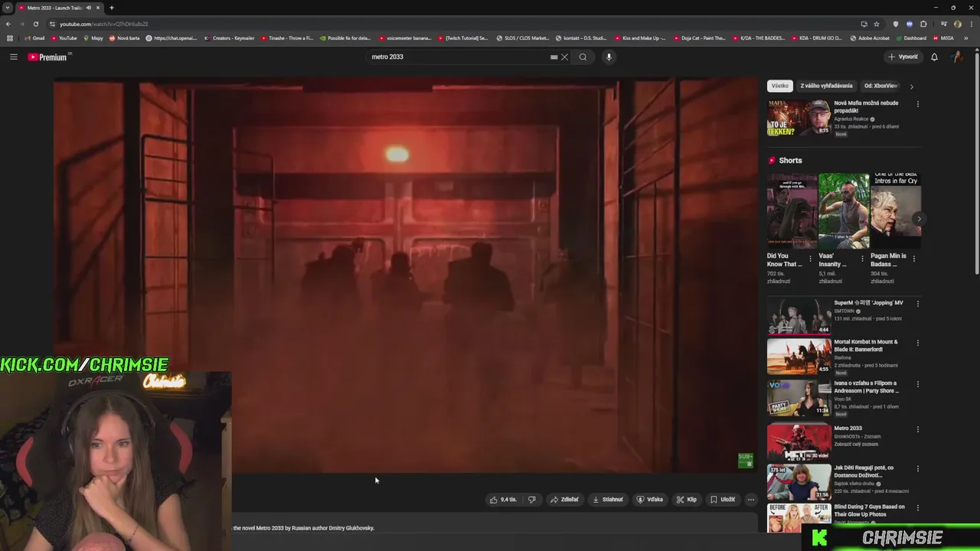Select the Od: XboxView chip
The image size is (980, 551).
tap(880, 86)
